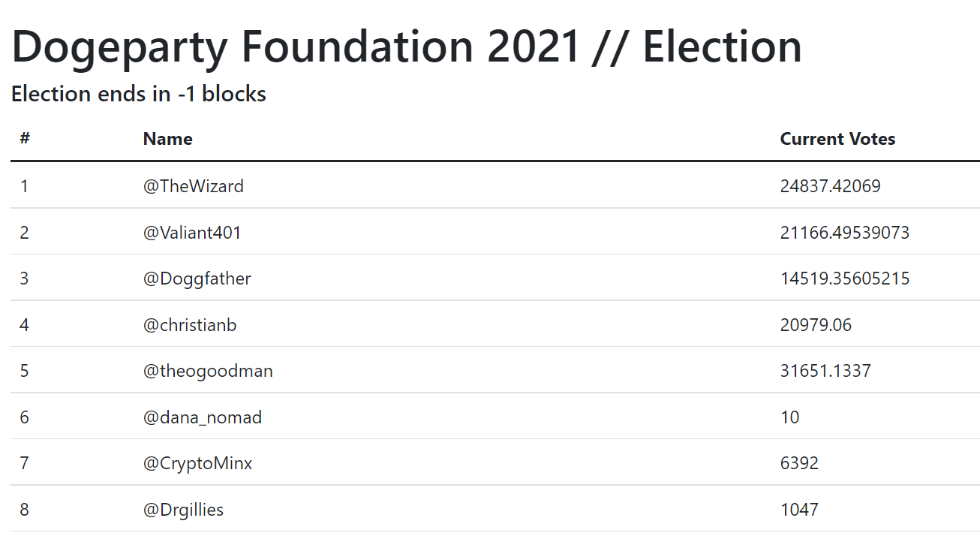Image resolution: width=980 pixels, height=560 pixels.
Task: Click vote count 14519.35605215
Action: 845,278
